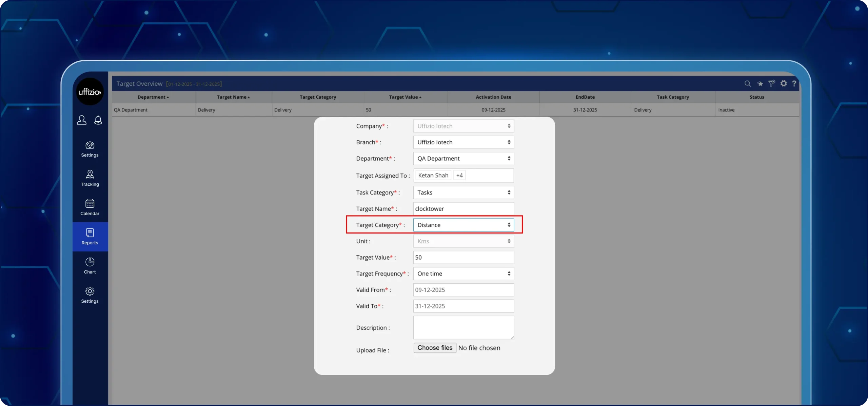Click the +4 assignees chip

click(459, 175)
